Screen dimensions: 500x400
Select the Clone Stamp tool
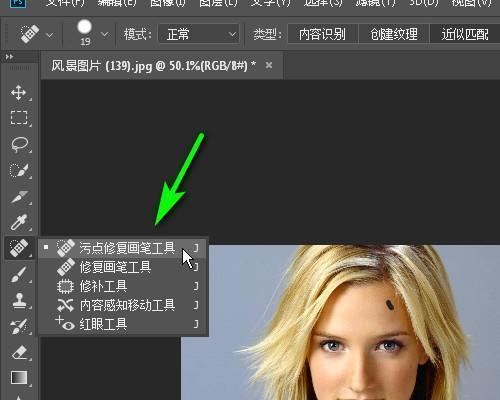point(19,300)
